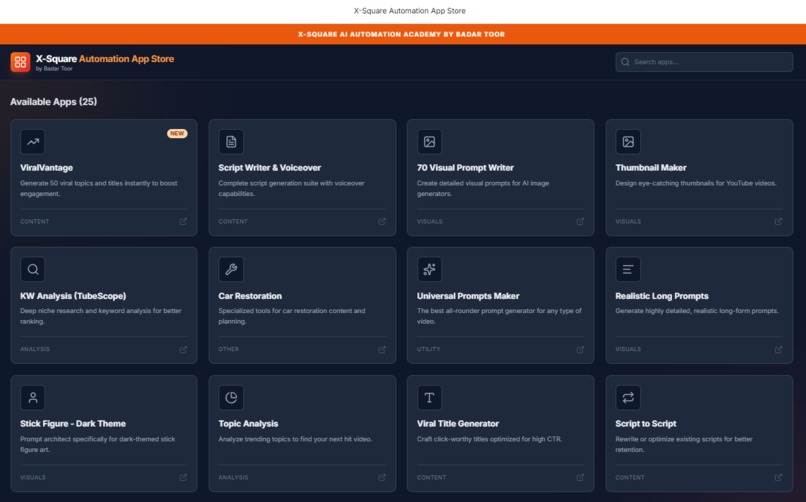Click the KW Analysis (TubeScope) title

click(x=73, y=296)
